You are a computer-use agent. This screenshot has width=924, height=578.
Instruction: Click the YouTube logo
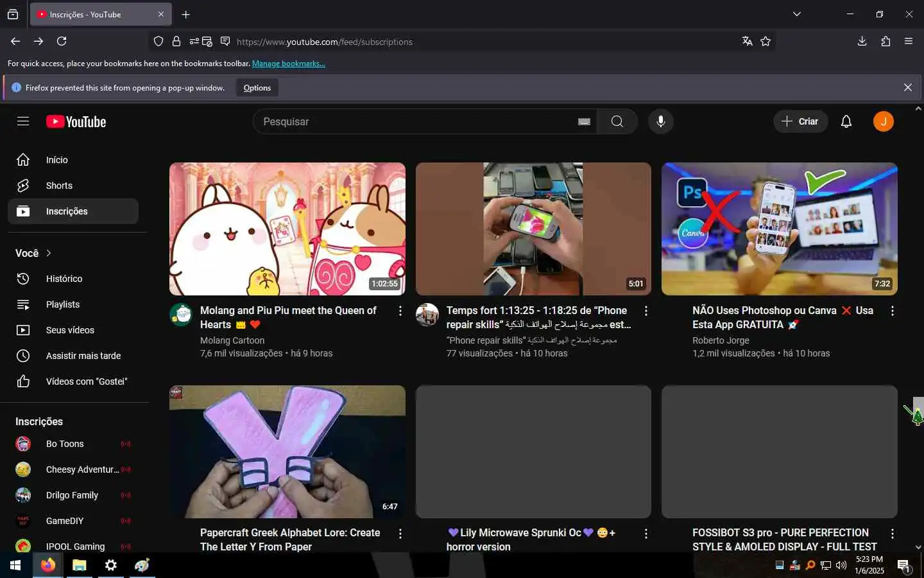[x=76, y=122]
